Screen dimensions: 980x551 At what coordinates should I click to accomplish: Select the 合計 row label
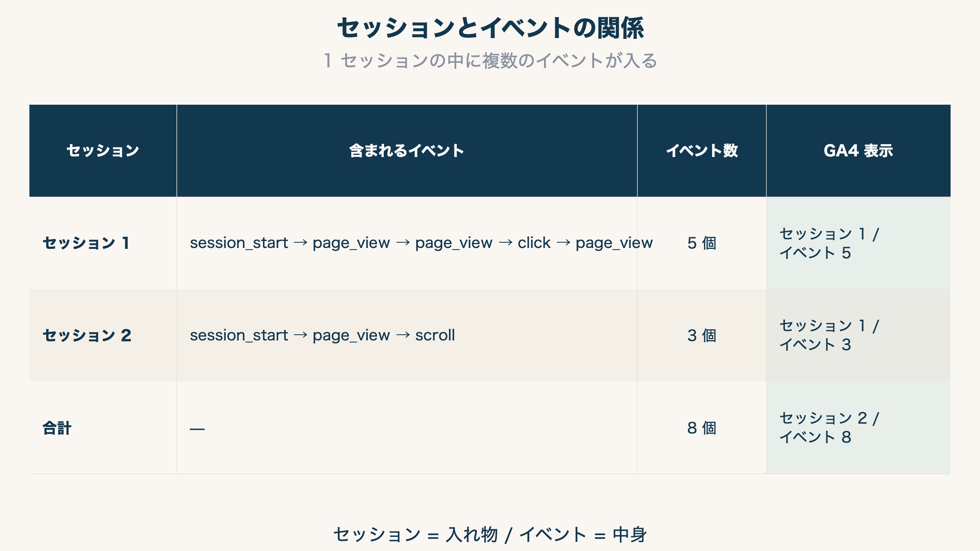(57, 428)
